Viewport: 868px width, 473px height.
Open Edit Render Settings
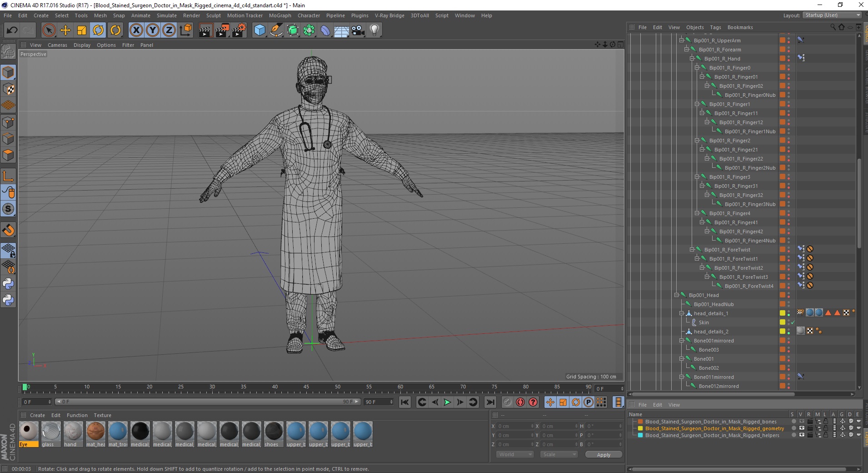pyautogui.click(x=239, y=30)
